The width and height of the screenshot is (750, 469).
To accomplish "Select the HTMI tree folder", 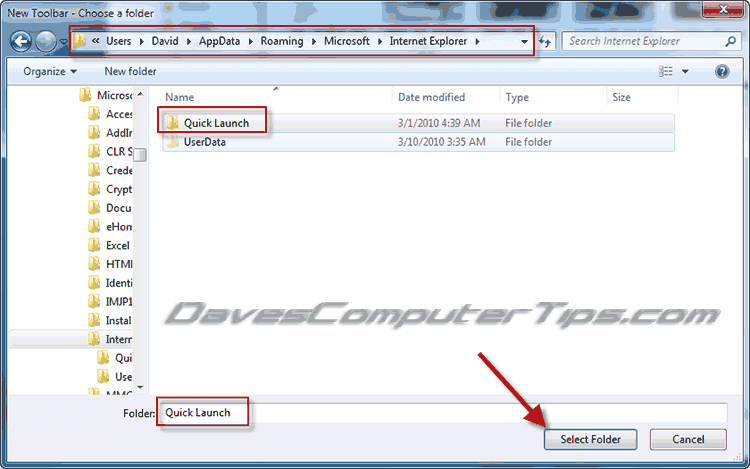I will 111,264.
